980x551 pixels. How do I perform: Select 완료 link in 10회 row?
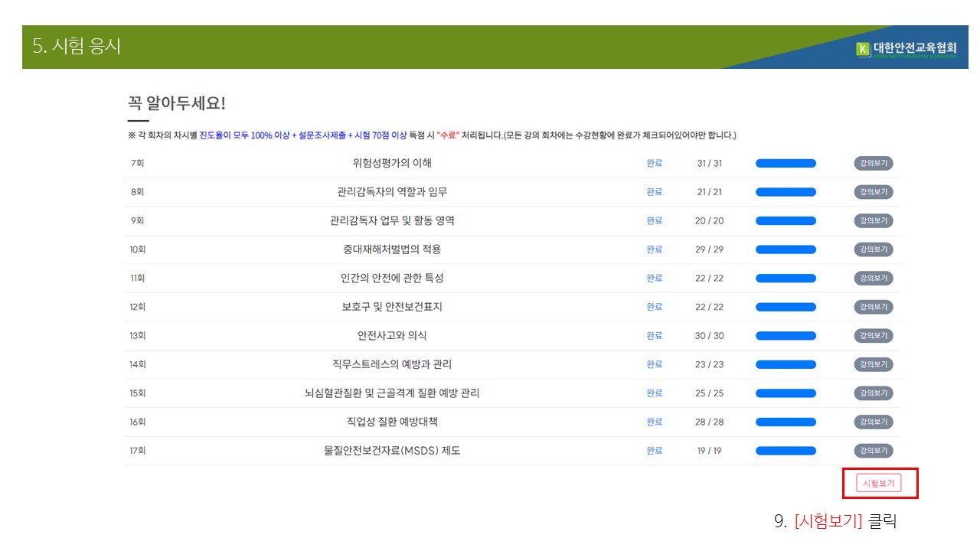(654, 249)
